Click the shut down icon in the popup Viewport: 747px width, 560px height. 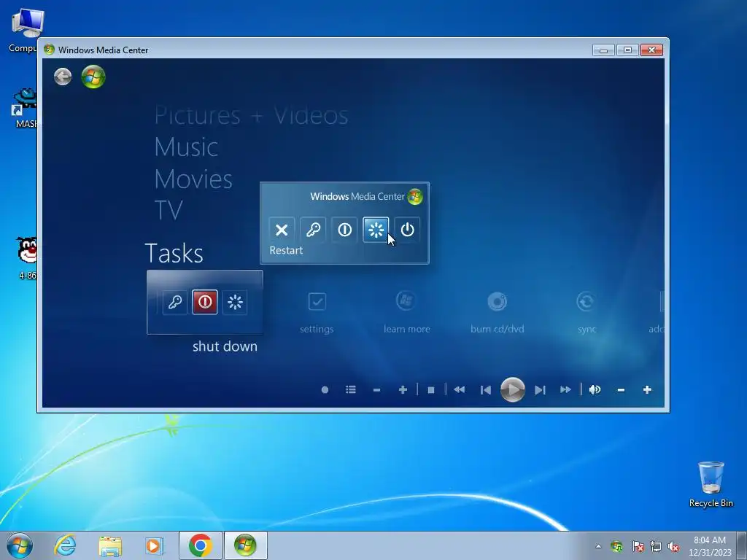[x=344, y=230]
